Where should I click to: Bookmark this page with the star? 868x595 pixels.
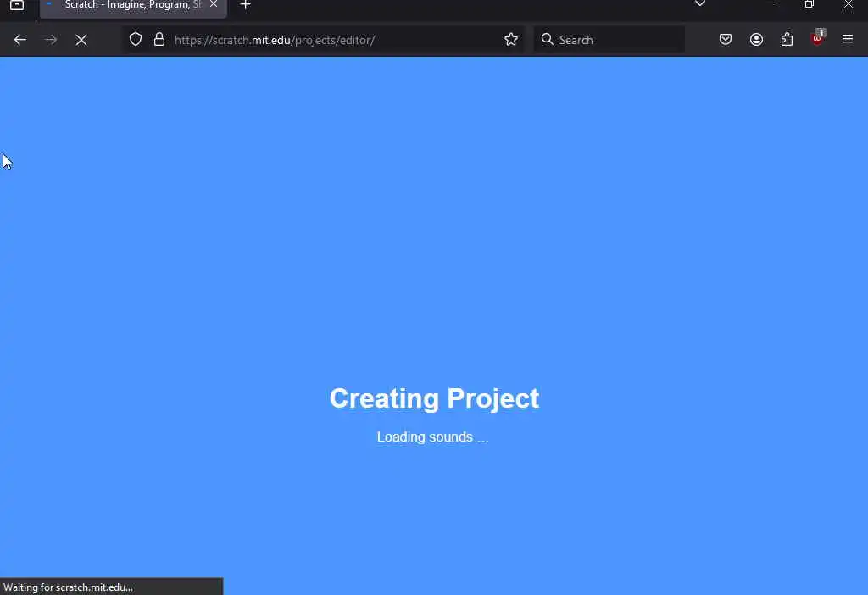pos(511,39)
